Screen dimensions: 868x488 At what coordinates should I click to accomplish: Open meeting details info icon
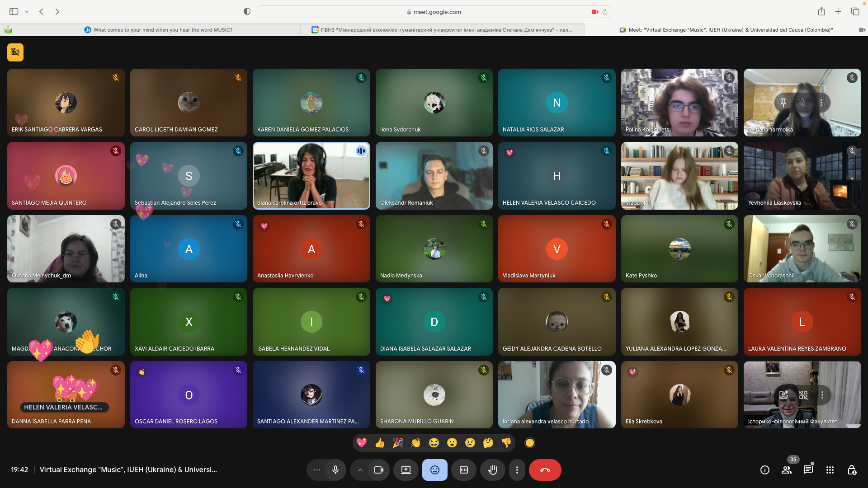[x=764, y=470]
